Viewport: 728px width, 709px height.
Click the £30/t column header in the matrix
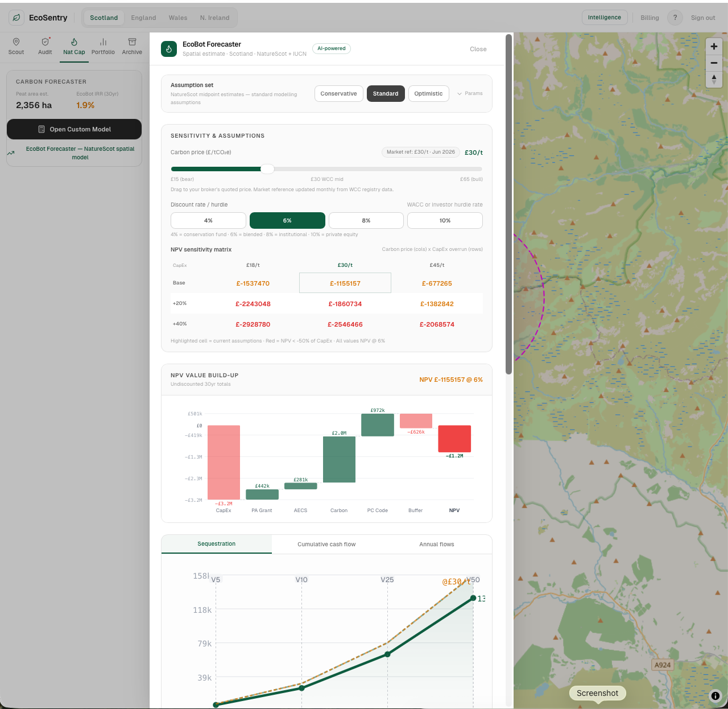[x=345, y=265]
